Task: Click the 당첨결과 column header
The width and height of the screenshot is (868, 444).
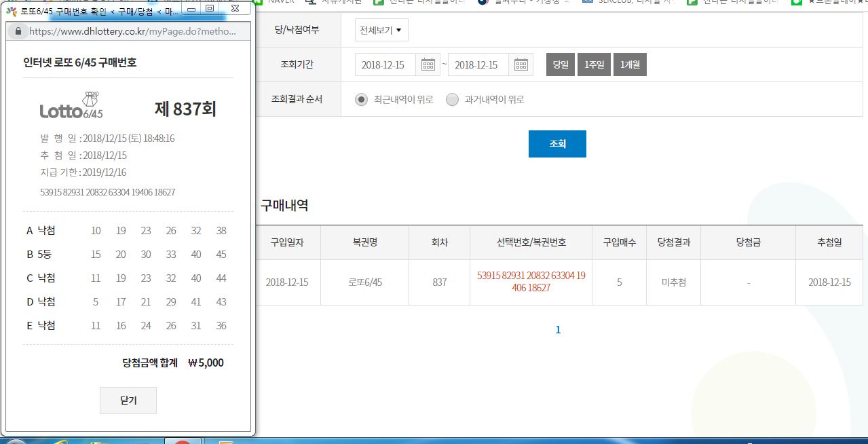Action: click(674, 242)
